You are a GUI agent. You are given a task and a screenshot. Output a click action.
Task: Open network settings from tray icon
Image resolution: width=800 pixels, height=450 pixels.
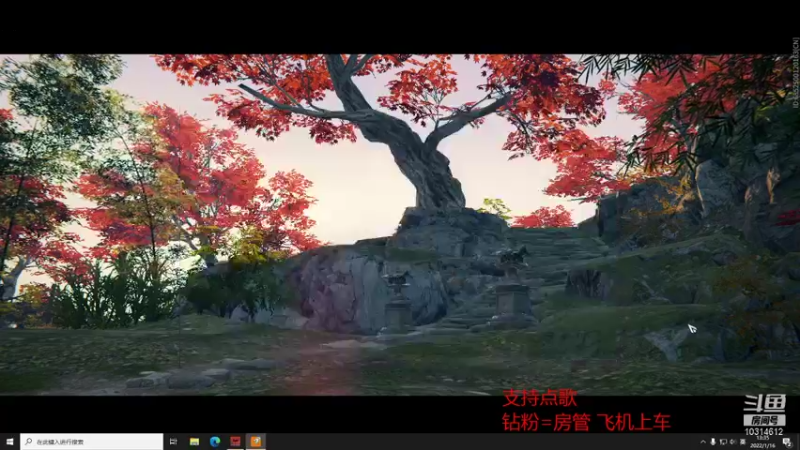[x=723, y=442]
